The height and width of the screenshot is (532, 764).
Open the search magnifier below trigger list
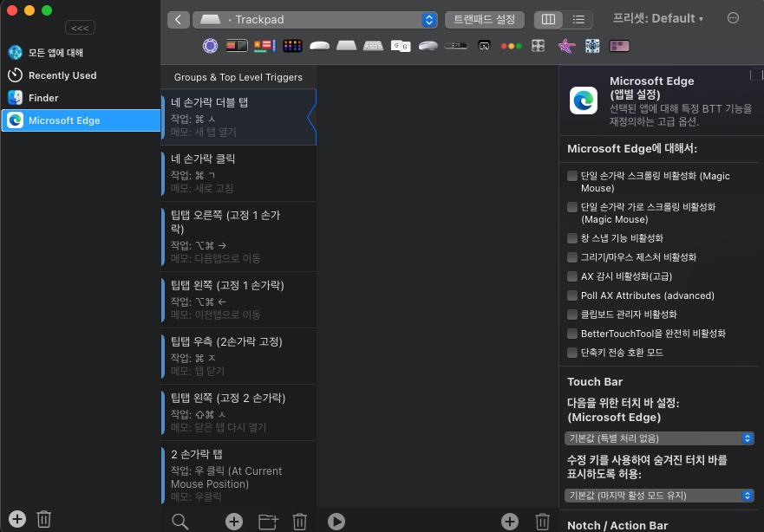pyautogui.click(x=180, y=521)
